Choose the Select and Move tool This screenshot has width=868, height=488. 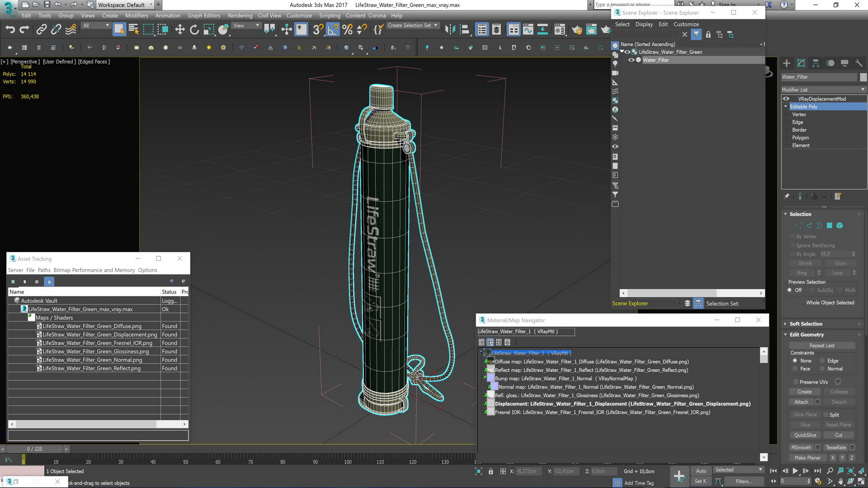pyautogui.click(x=180, y=30)
